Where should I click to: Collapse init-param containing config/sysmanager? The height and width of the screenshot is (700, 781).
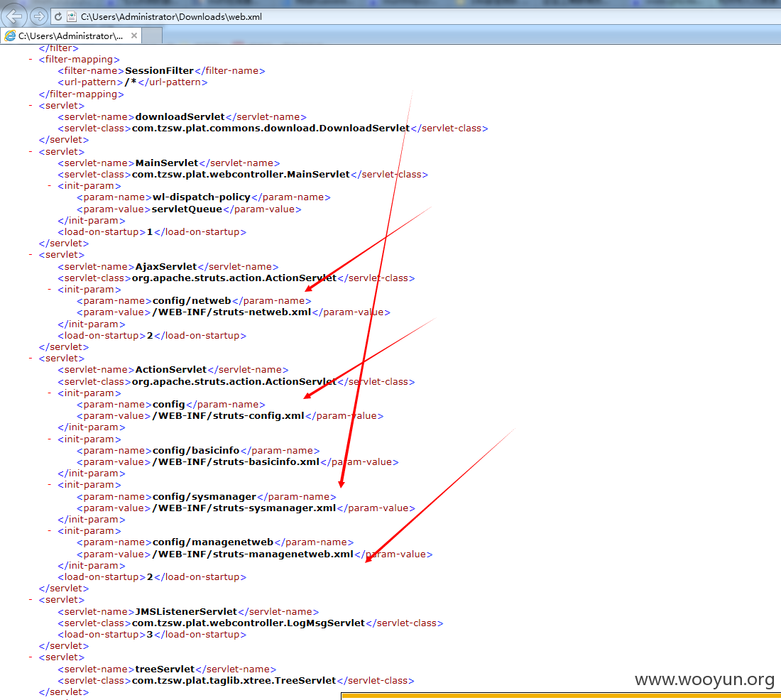[x=49, y=485]
